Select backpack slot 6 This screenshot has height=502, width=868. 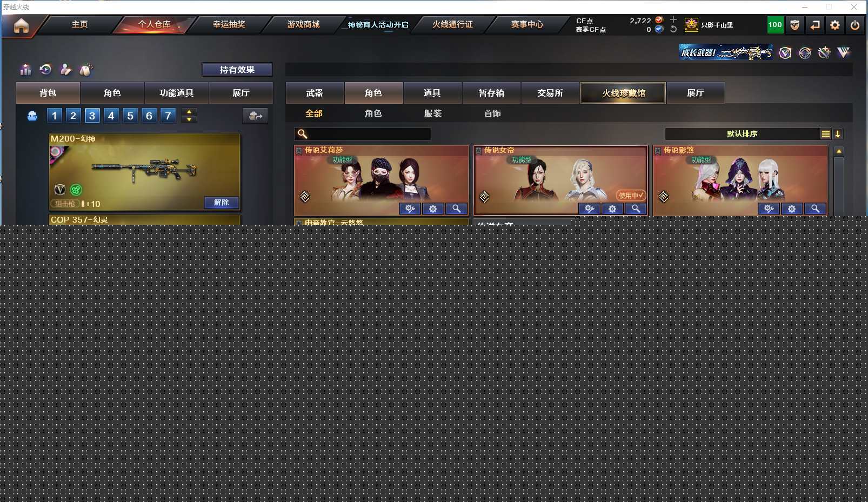pos(149,116)
